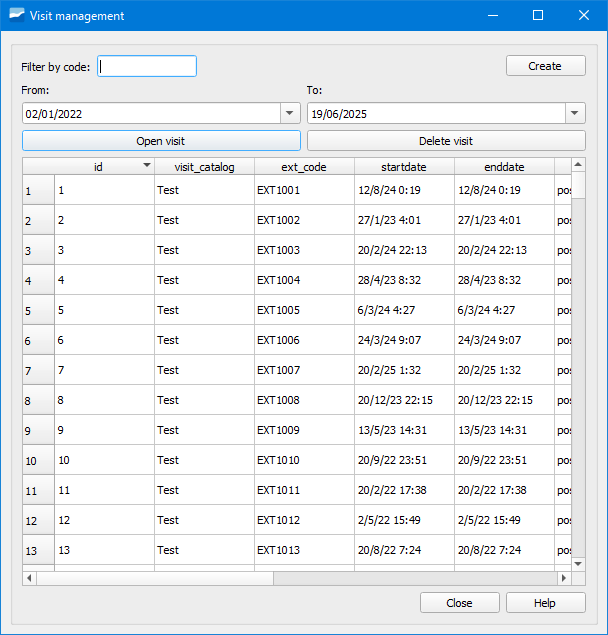Image resolution: width=608 pixels, height=635 pixels.
Task: Open Help for visit management
Action: tap(545, 603)
